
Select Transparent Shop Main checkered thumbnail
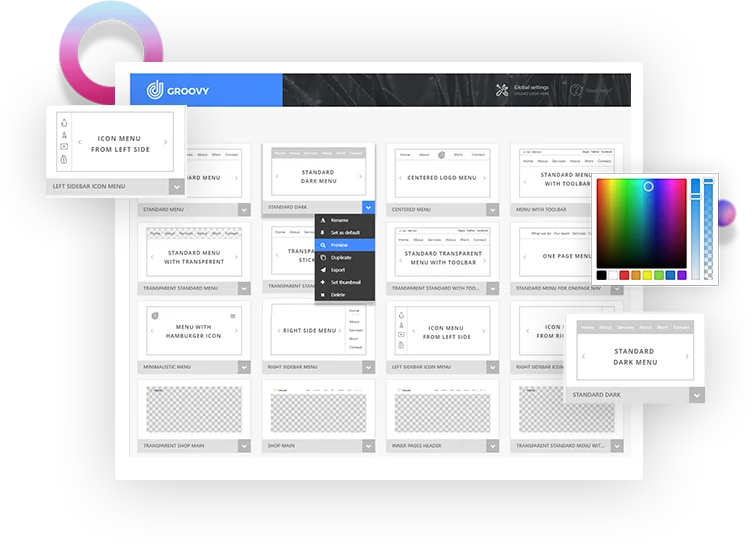point(194,409)
